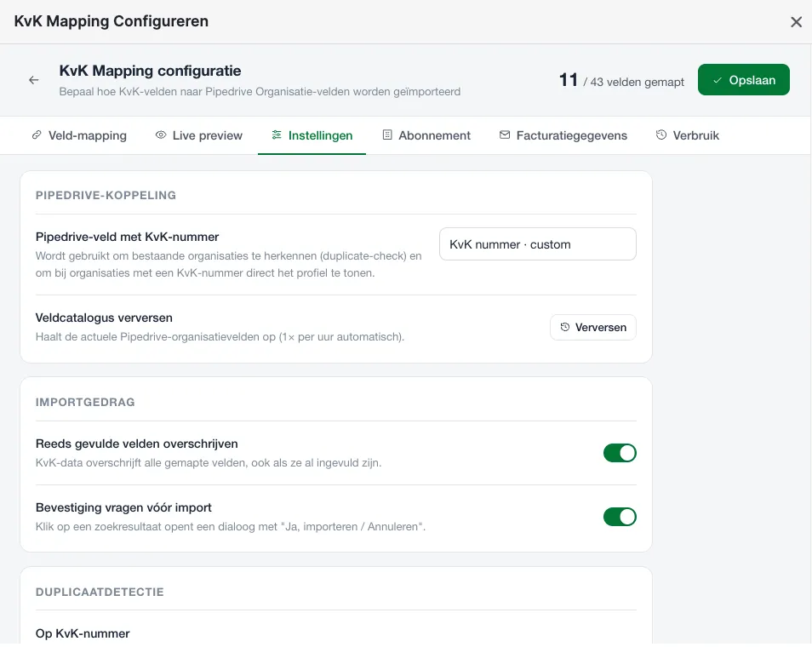
Task: Save mapping with the Opslaan button
Action: pos(744,80)
